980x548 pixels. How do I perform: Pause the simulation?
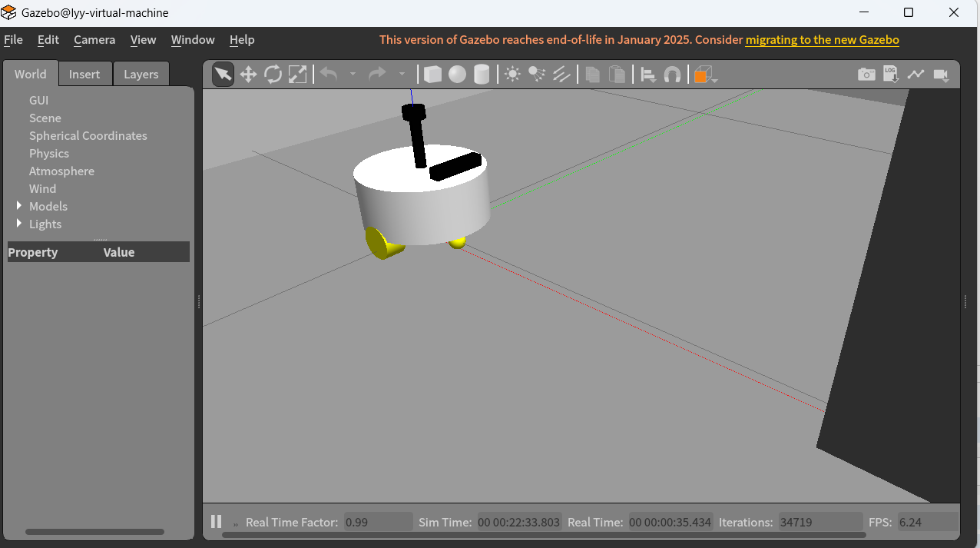(x=217, y=522)
